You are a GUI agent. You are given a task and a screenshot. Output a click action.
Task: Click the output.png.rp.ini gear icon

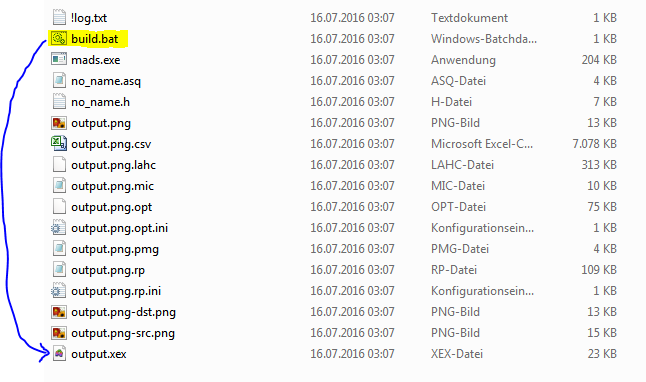pyautogui.click(x=59, y=291)
